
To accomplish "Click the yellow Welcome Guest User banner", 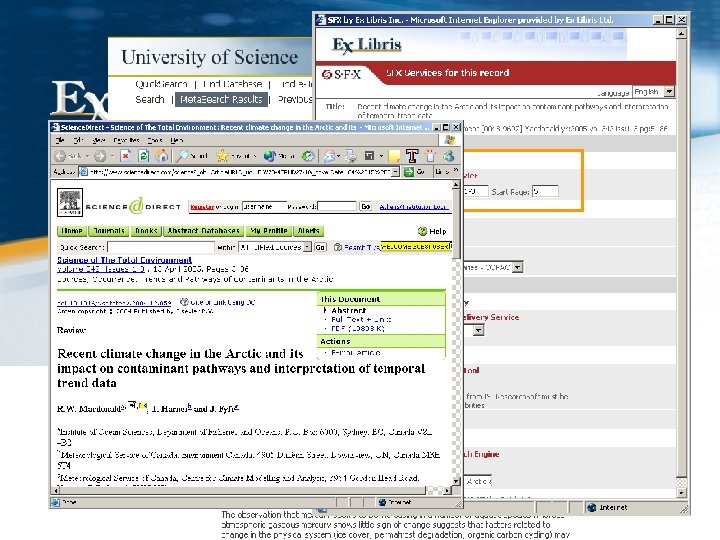I will click(x=416, y=247).
